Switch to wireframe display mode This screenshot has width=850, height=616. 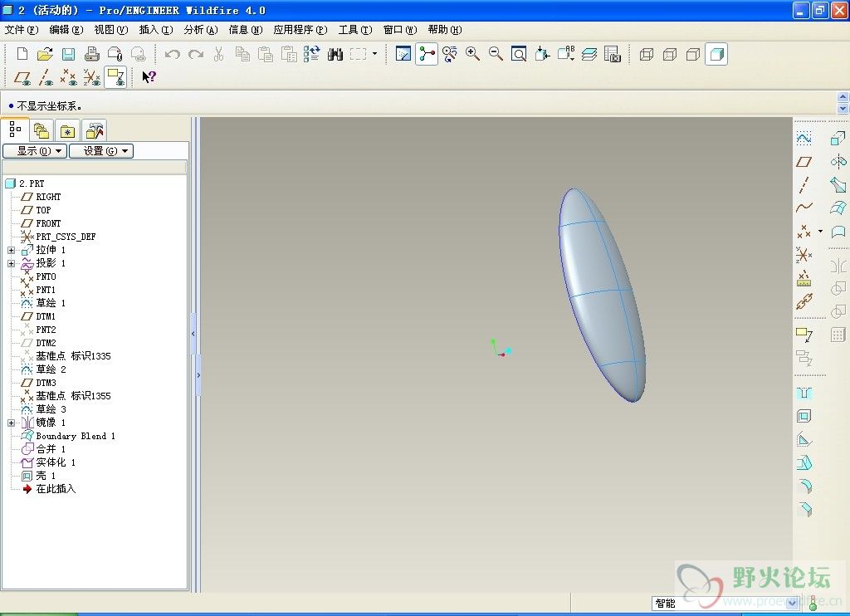click(646, 54)
